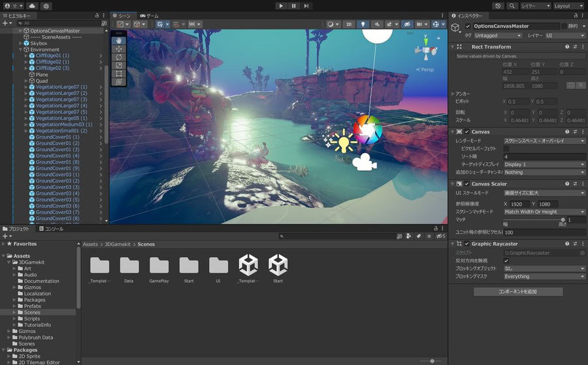This screenshot has width=588, height=365.
Task: Open the Everything blocking mask dropdown
Action: pyautogui.click(x=544, y=277)
